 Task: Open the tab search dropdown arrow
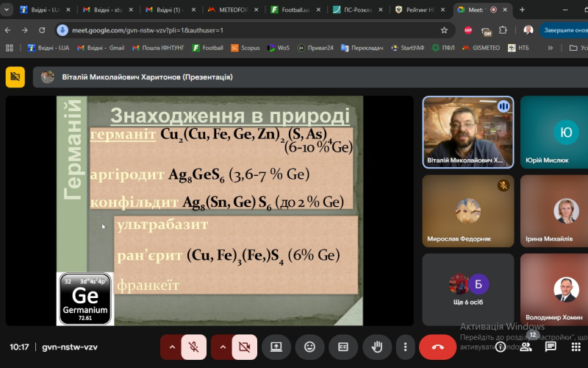[7, 10]
